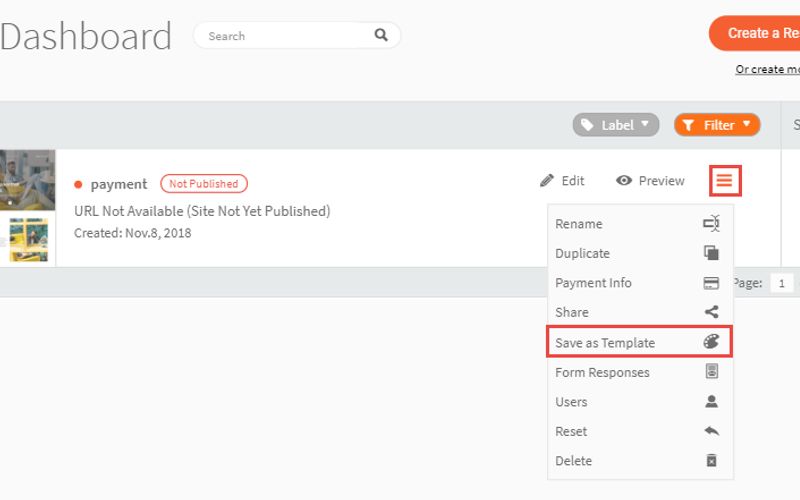Open the orange Filter dropdown
800x500 pixels.
(717, 125)
